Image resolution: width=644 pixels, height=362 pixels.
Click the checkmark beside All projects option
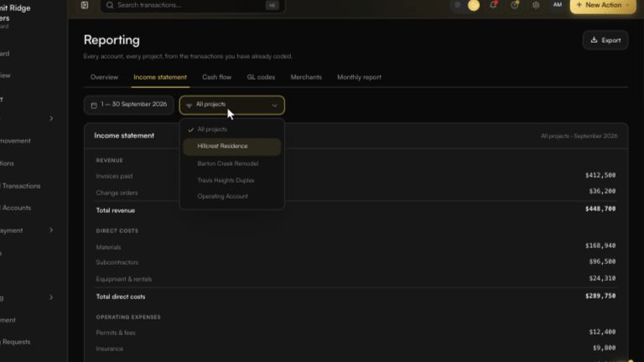[x=190, y=130]
